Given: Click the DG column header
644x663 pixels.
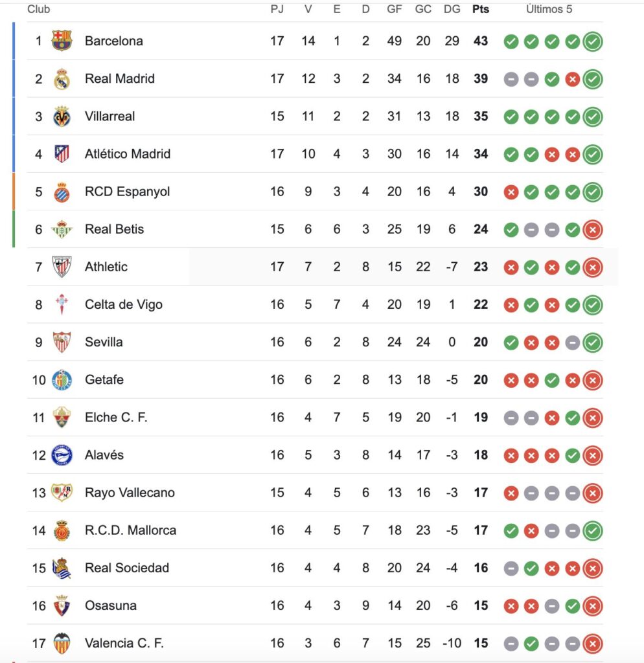Looking at the screenshot, I should click(x=452, y=9).
